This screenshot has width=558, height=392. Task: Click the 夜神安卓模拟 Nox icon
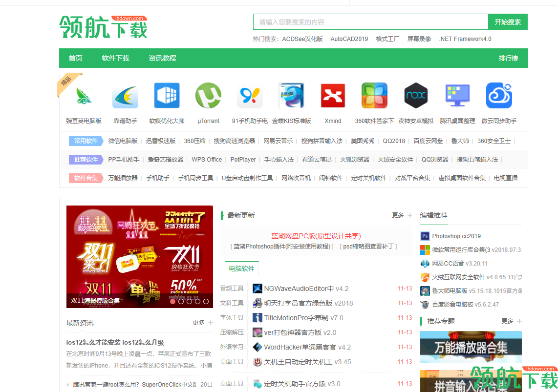pos(416,96)
